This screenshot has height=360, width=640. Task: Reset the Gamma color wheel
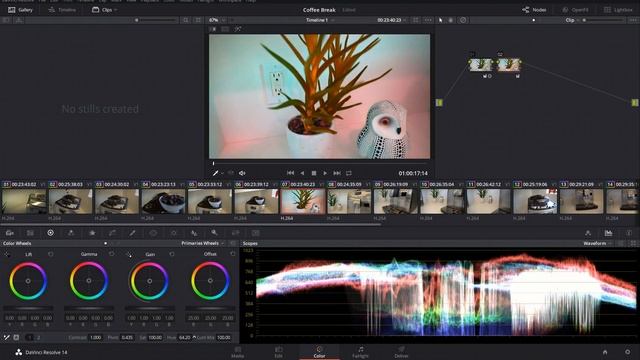[x=111, y=254]
